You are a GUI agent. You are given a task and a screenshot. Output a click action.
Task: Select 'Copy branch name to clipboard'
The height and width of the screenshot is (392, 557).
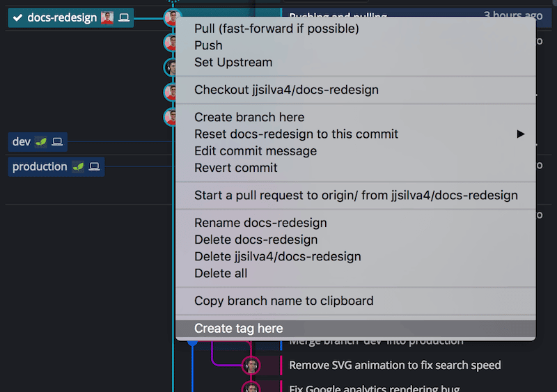pyautogui.click(x=283, y=301)
